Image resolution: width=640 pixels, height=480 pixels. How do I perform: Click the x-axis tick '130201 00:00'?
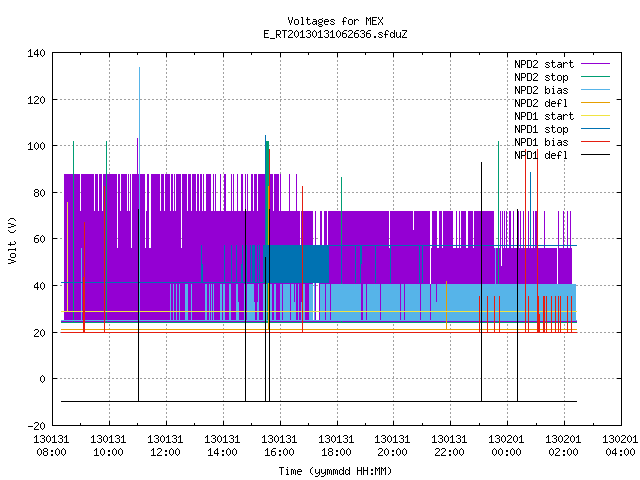coord(507,446)
